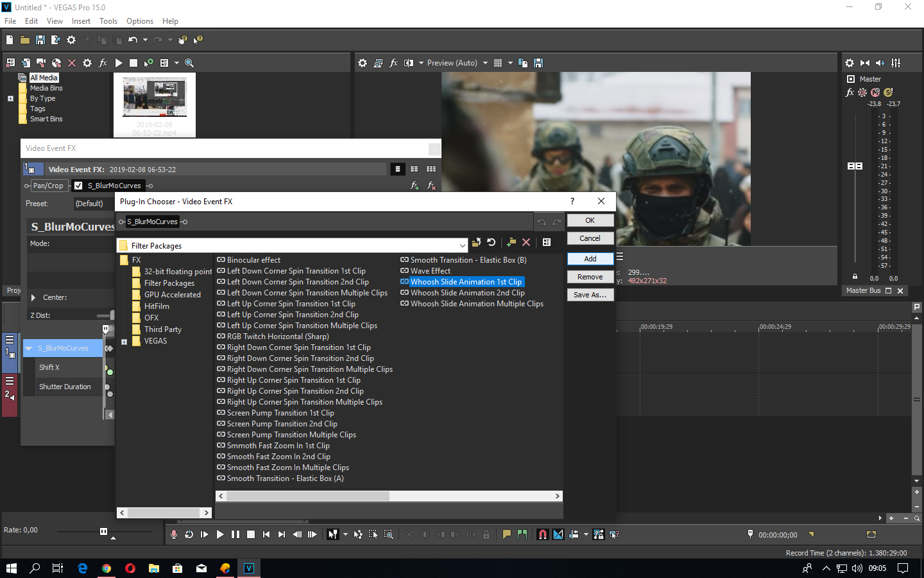Open the View menu
This screenshot has height=578, width=924.
(x=55, y=21)
